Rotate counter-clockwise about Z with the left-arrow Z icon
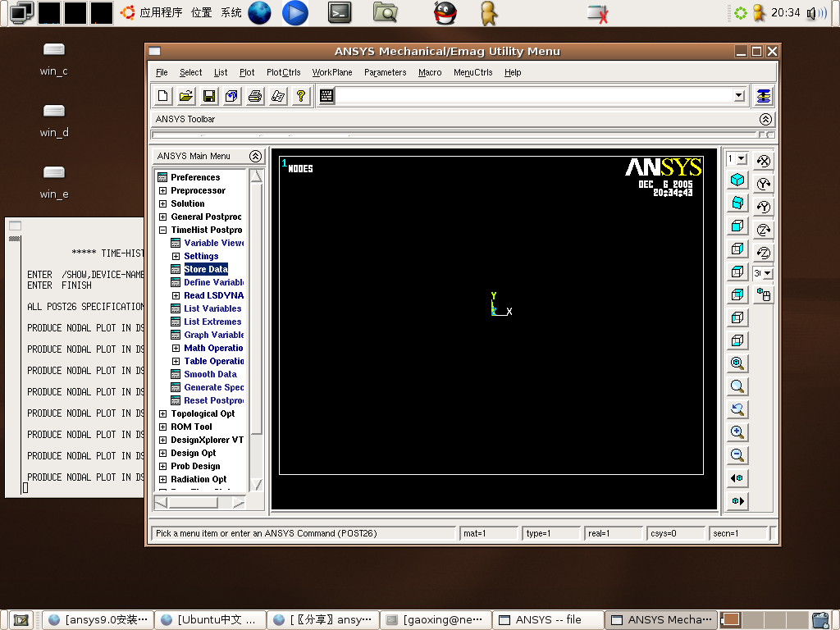This screenshot has width=840, height=630. [764, 253]
